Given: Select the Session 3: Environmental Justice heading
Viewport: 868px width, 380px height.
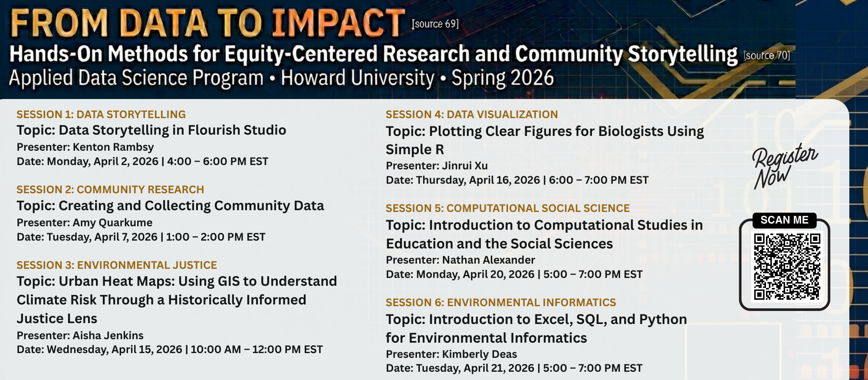Looking at the screenshot, I should tap(117, 265).
